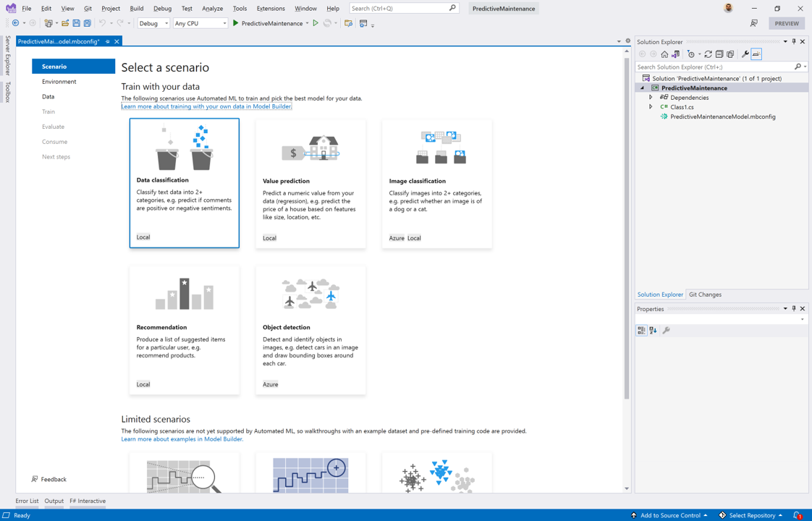812x521 pixels.
Task: Expand the Dependencies node
Action: click(651, 98)
